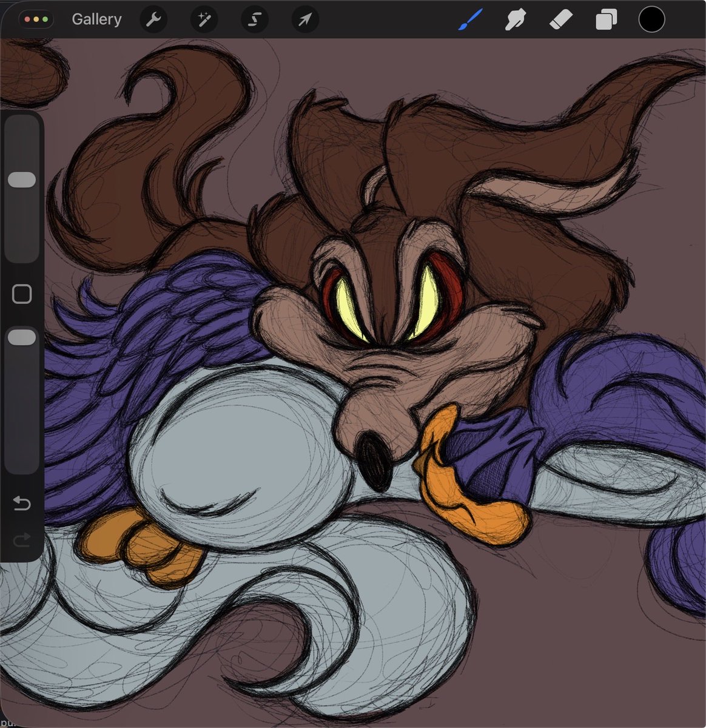Activate the Selection tool
The image size is (706, 728).
(255, 20)
